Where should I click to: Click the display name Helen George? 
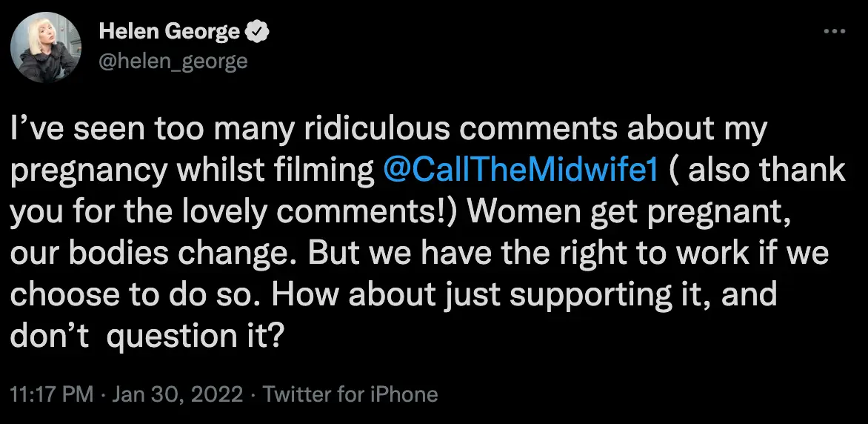(170, 32)
